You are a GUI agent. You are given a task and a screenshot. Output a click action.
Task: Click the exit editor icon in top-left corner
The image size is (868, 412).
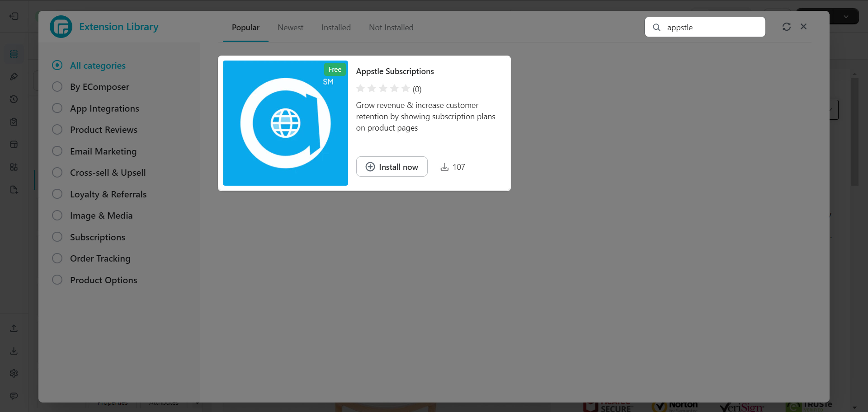pos(14,16)
